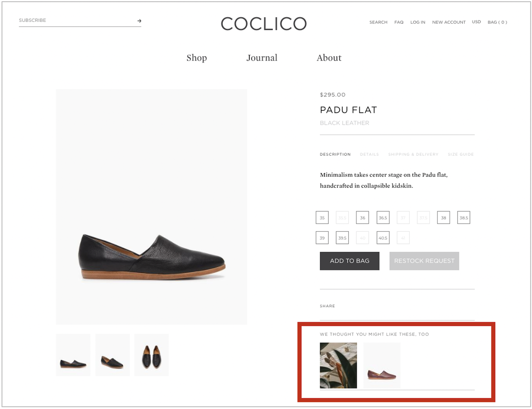Viewport: 532px width, 409px height.
Task: Click Restock Request button
Action: [424, 261]
